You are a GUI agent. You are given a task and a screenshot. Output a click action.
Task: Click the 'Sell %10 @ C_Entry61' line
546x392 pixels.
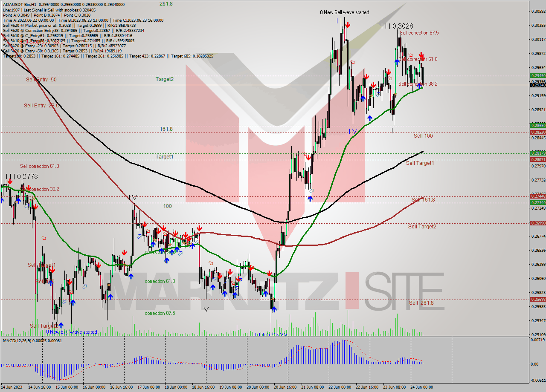point(67,35)
